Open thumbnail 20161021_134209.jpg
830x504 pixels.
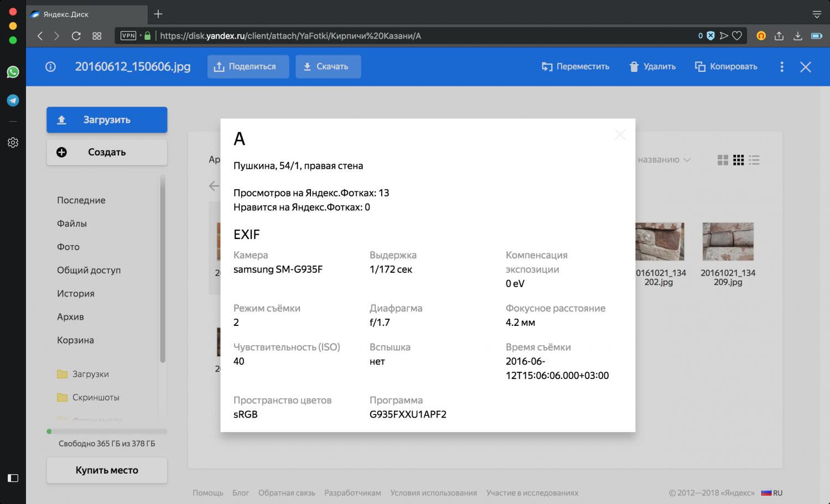tap(728, 254)
